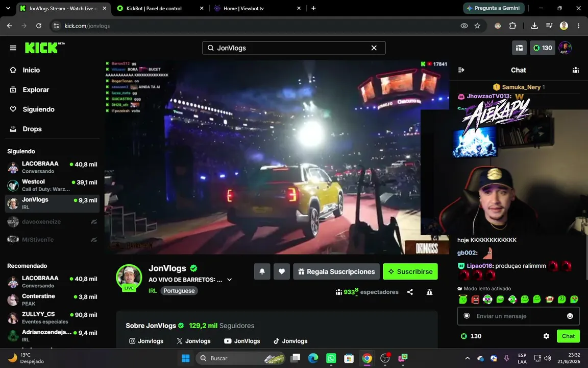Show hidden system tray icons
Screen dimensions: 588x368
467,358
